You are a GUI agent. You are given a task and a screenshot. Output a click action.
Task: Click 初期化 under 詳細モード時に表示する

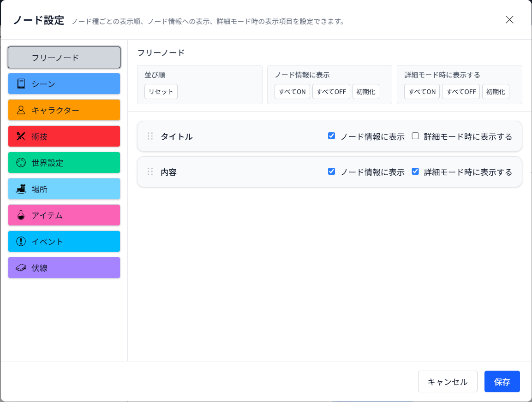point(496,92)
